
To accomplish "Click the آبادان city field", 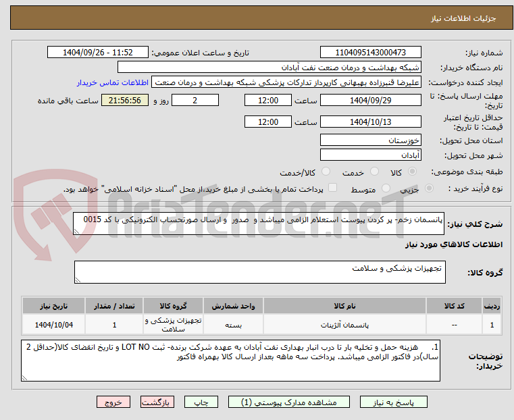I will pos(370,155).
